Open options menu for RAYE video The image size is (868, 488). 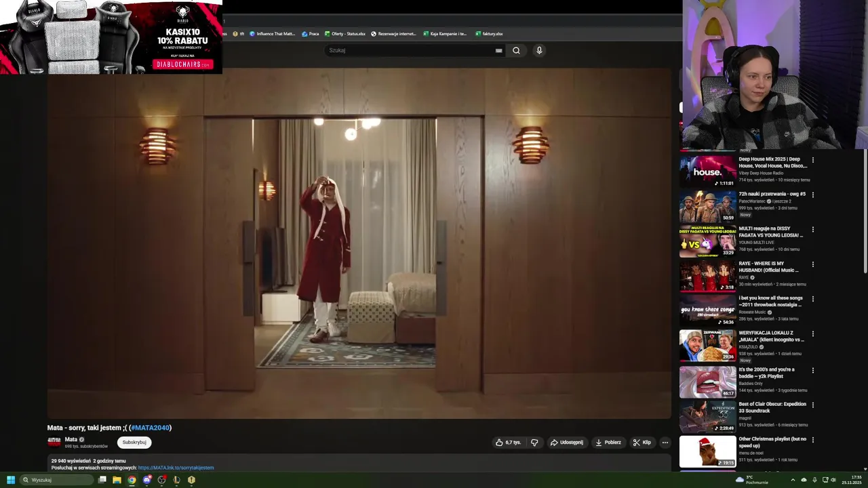point(813,264)
